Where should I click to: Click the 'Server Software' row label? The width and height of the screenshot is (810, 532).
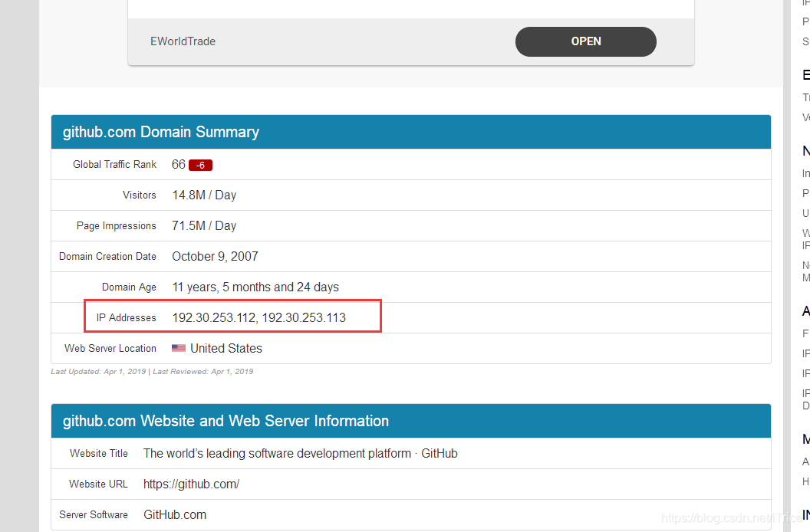click(x=94, y=515)
